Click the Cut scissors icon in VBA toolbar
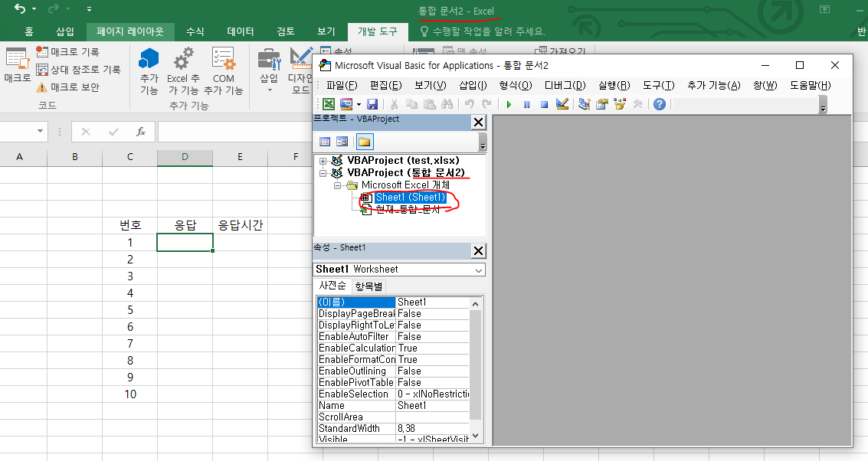Screen dimensions: 868x461 click(394, 104)
